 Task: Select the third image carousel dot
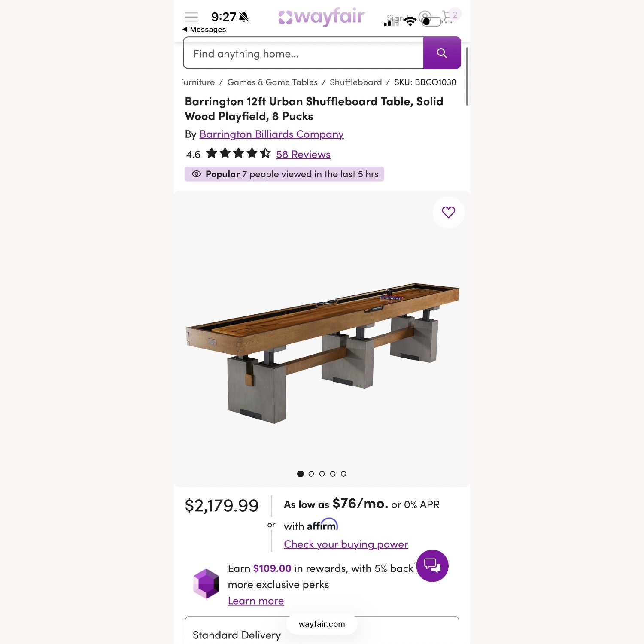click(x=322, y=474)
